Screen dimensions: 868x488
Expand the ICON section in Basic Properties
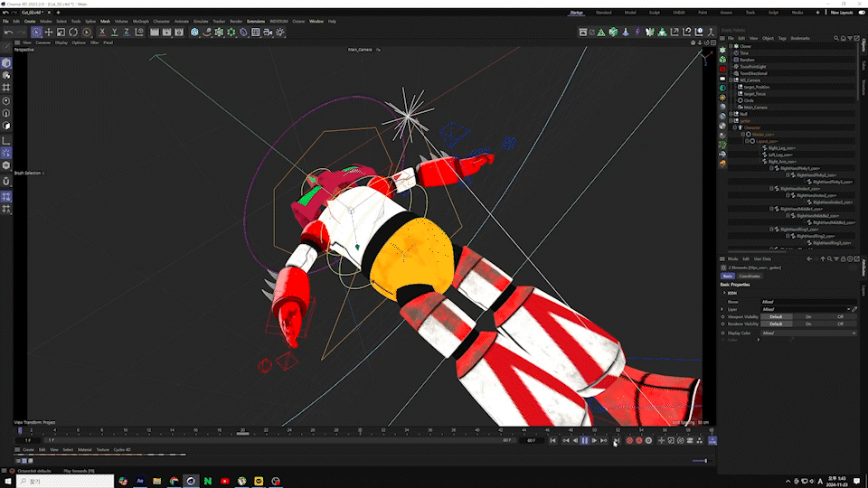point(724,293)
